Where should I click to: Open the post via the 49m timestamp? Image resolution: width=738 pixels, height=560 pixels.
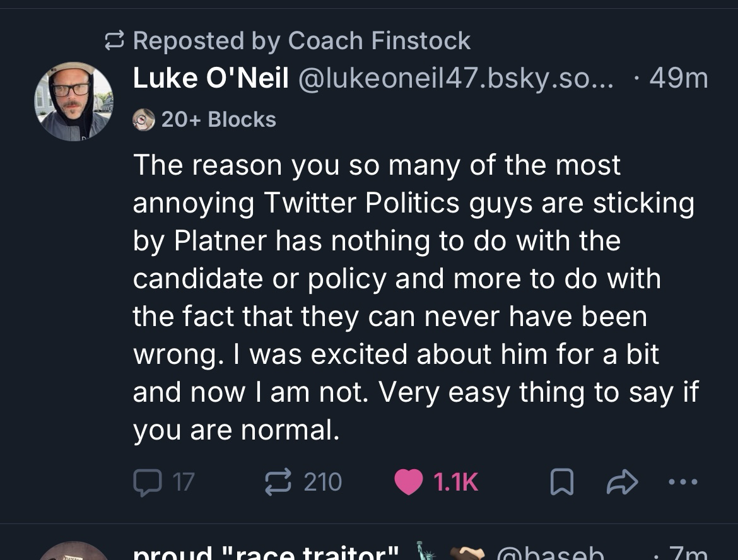point(678,79)
